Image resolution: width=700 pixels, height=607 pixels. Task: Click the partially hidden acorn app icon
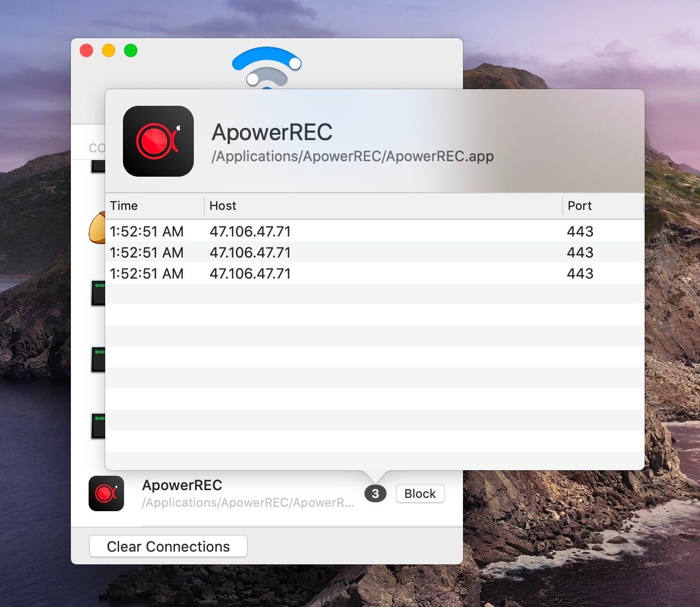97,228
